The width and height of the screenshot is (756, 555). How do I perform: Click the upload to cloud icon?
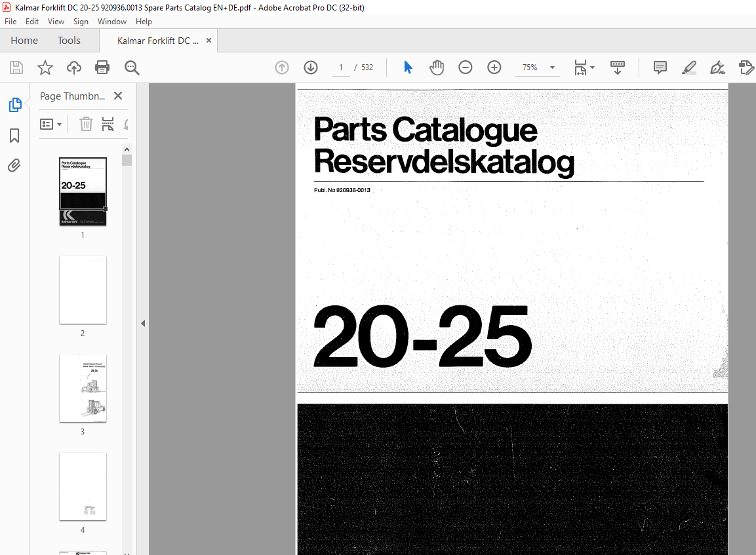click(74, 67)
